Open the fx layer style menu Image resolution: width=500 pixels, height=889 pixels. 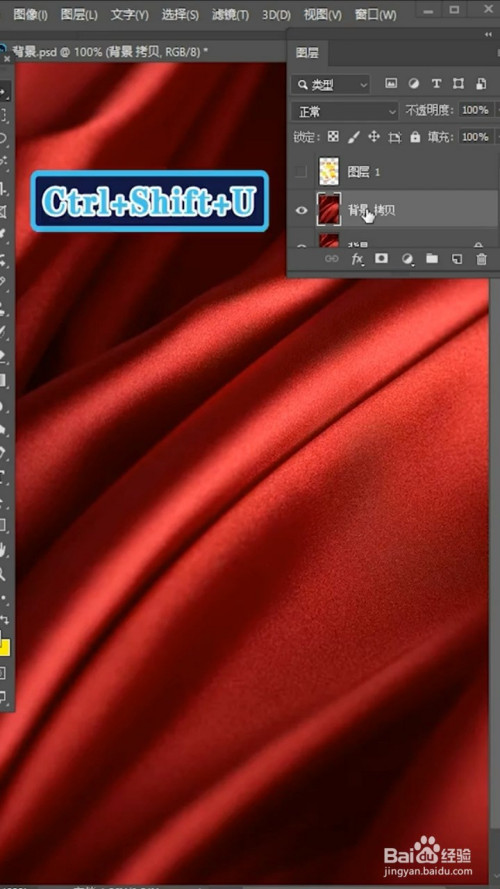(x=357, y=259)
